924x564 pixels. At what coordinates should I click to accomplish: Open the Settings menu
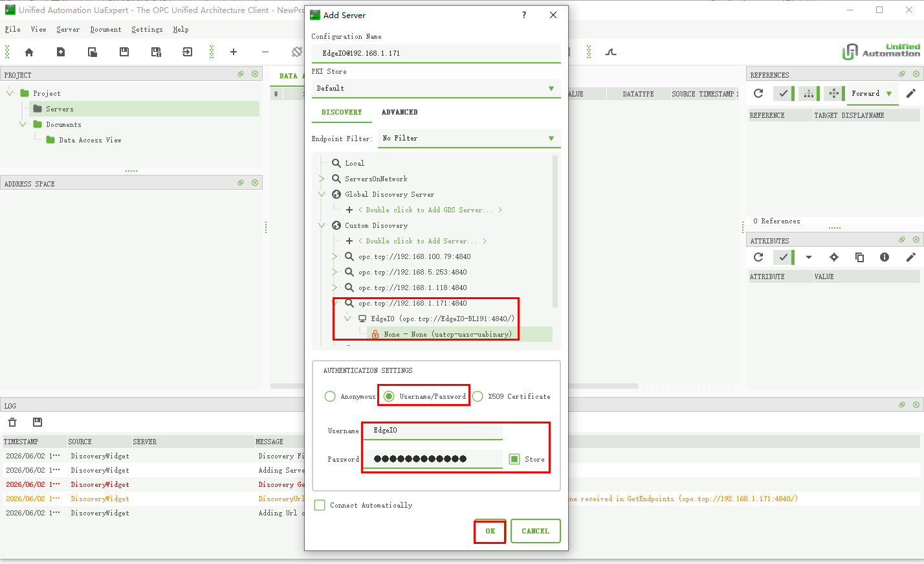[147, 30]
